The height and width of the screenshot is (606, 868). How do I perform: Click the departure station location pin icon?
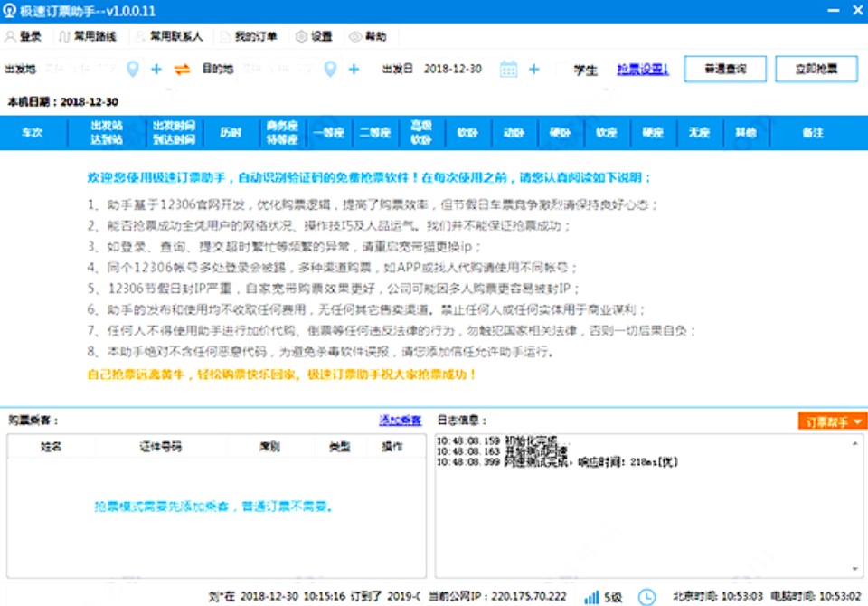point(133,70)
